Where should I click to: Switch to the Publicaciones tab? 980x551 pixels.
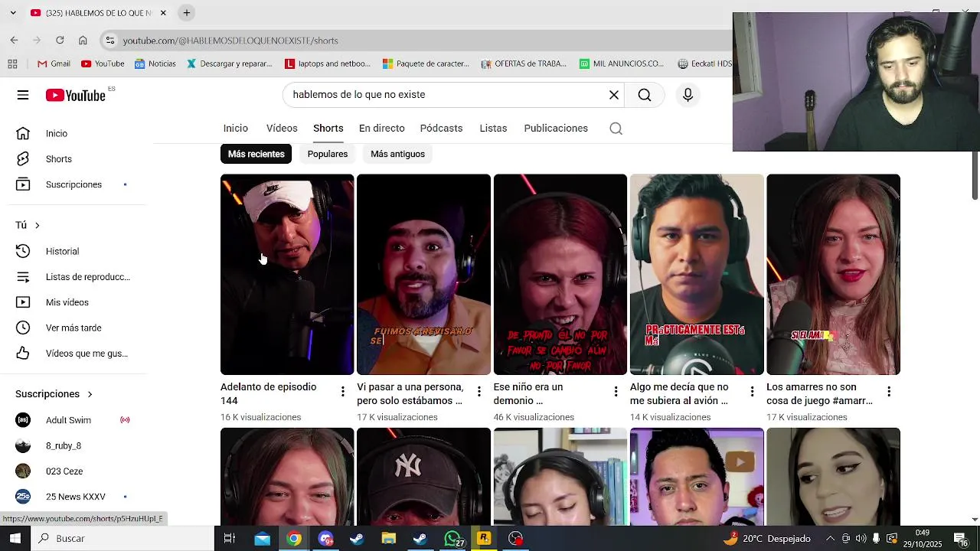coord(556,129)
